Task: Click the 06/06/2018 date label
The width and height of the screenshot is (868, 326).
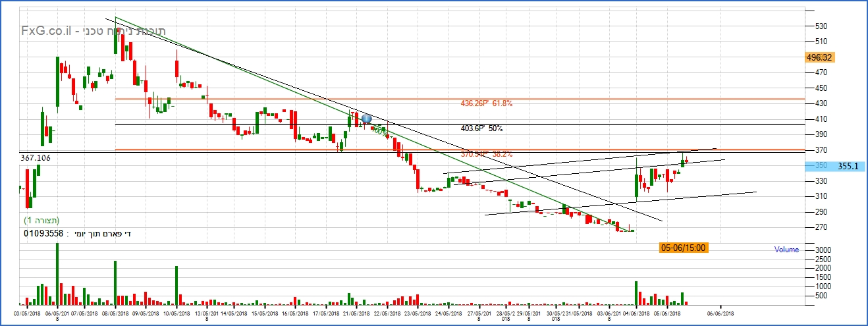Action: tap(720, 313)
